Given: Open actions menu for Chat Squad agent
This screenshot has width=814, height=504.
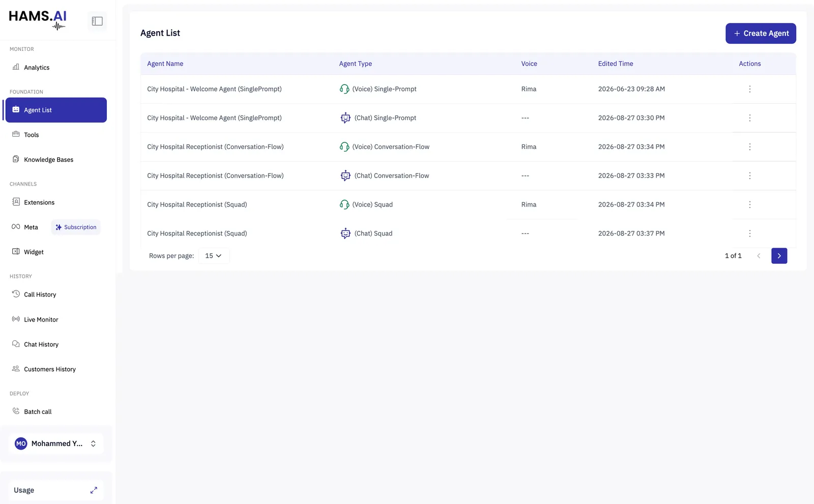Looking at the screenshot, I should click(749, 233).
